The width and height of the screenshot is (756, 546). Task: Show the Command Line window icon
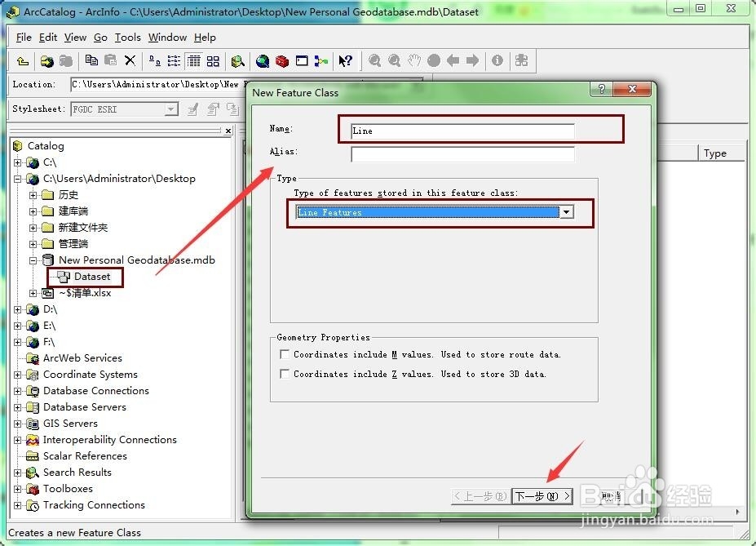[302, 60]
